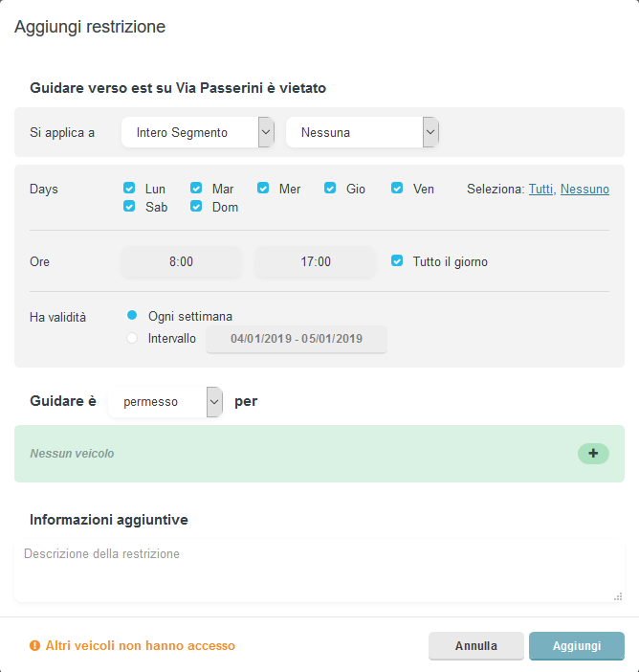Click the date range interval field
This screenshot has height=672, width=639.
[297, 339]
